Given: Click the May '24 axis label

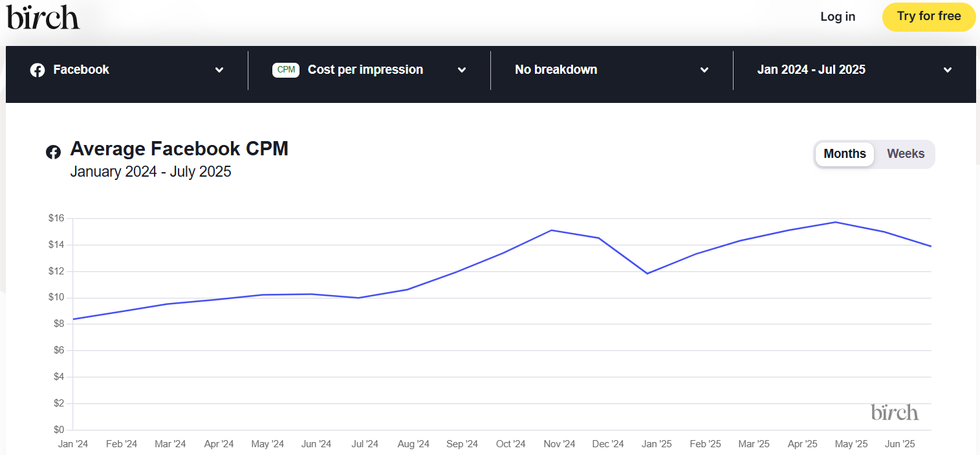Looking at the screenshot, I should coord(267,444).
